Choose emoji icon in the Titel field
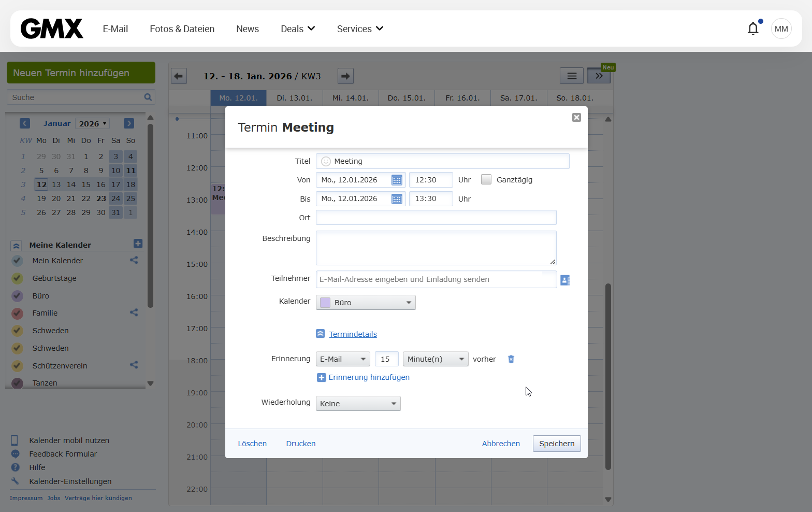Screen dimensions: 812x512 tap(326, 162)
